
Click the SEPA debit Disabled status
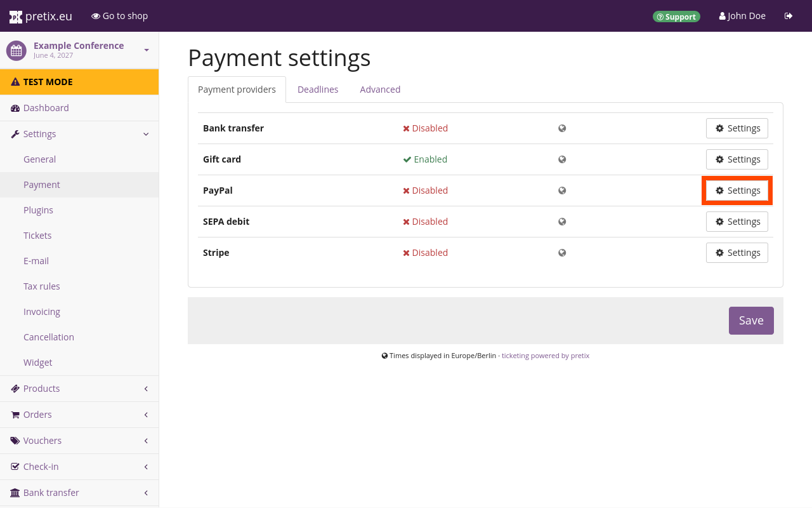(425, 222)
